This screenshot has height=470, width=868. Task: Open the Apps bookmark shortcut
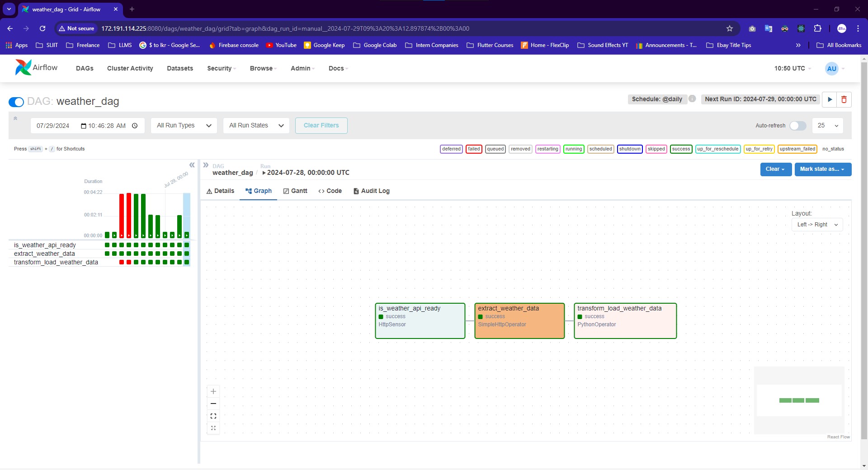pos(17,45)
